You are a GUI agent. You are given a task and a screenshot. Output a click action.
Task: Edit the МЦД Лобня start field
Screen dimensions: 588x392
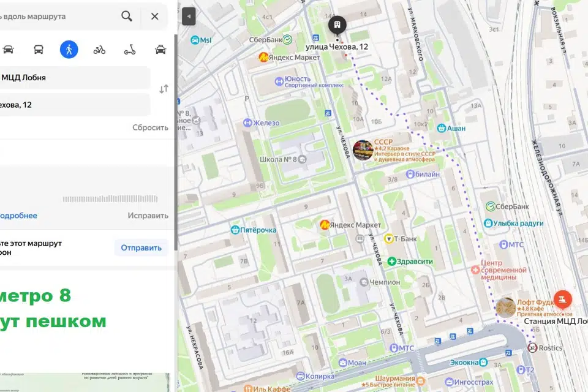point(75,78)
